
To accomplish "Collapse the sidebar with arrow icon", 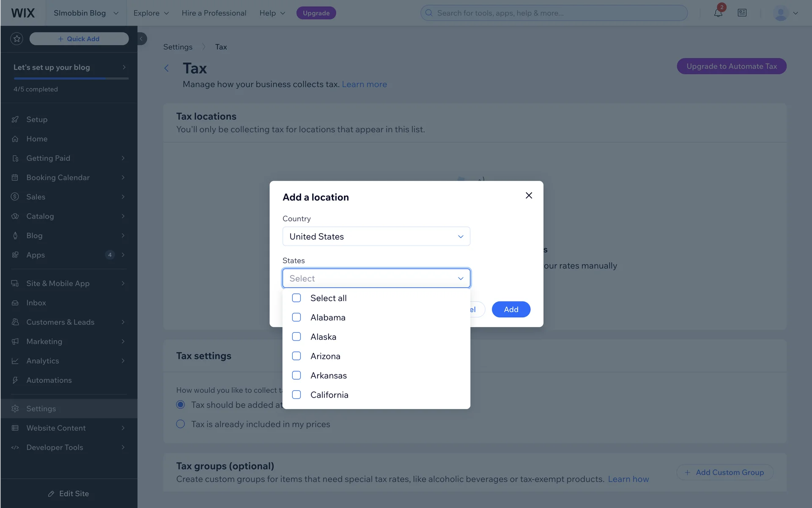I will [x=142, y=39].
